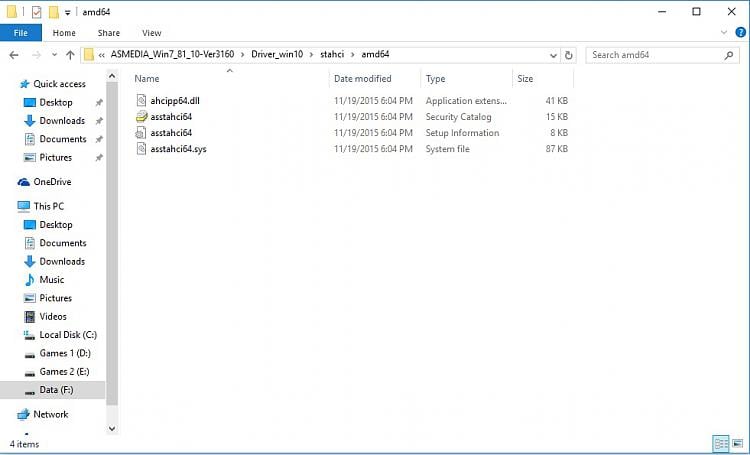Select the asstahci64 Setup Information file icon
This screenshot has height=455, width=750.
coord(141,133)
